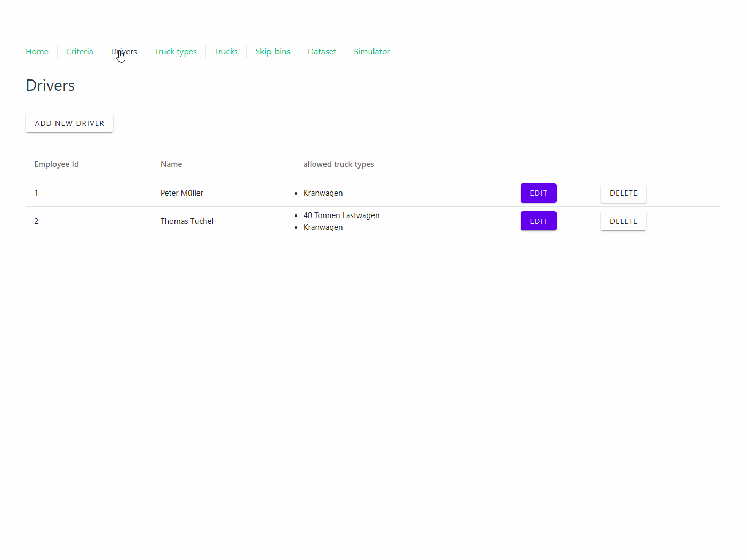Click the Employee Id column header
Viewport: 747px width, 560px height.
(x=57, y=164)
